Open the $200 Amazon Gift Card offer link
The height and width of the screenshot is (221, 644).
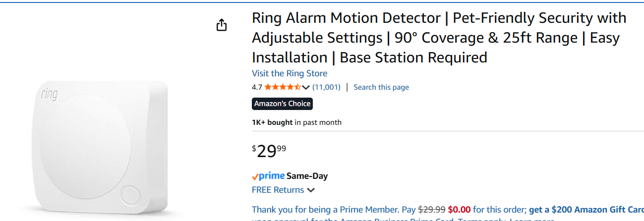pyautogui.click(x=586, y=209)
